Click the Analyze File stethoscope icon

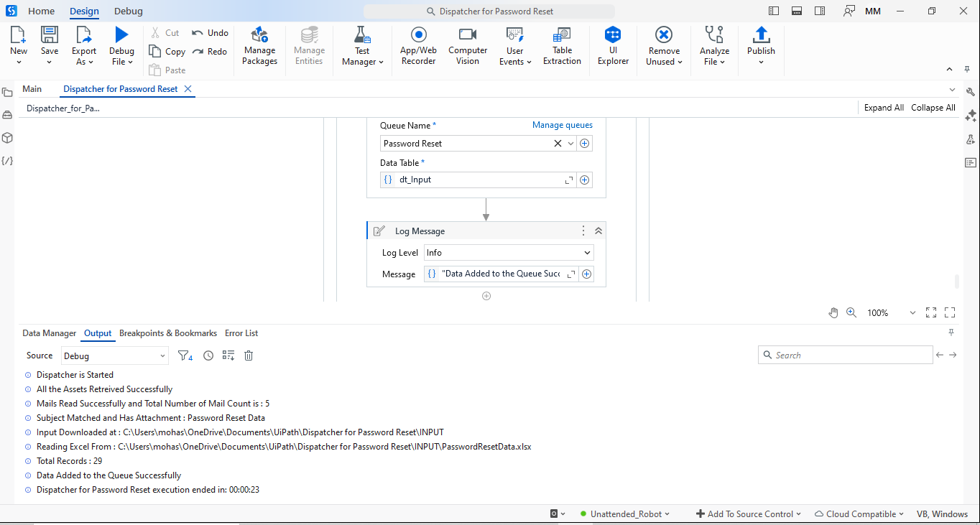point(714,34)
